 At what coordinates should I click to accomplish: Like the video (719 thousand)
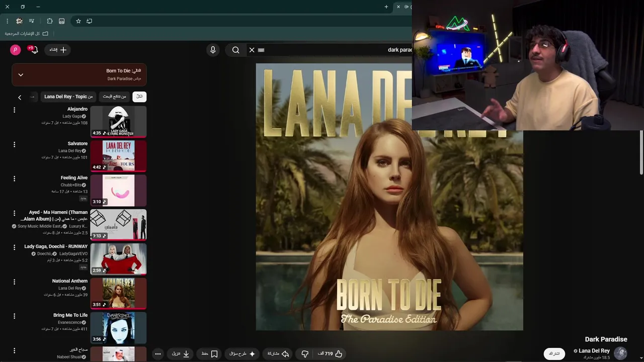point(330,354)
